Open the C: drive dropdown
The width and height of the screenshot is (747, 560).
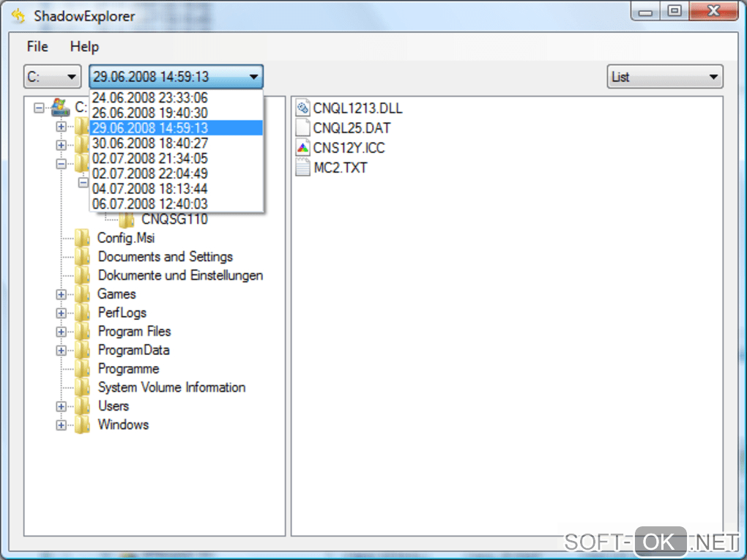[53, 77]
